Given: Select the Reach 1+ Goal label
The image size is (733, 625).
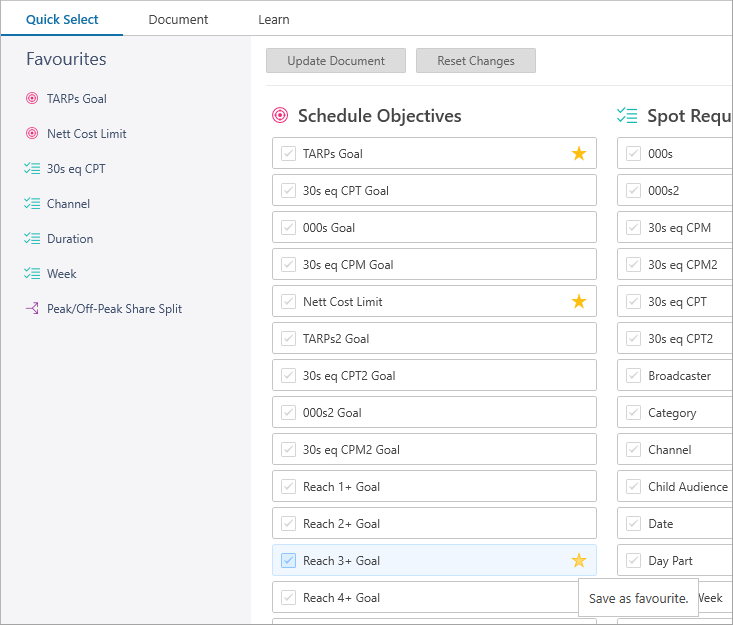Looking at the screenshot, I should point(341,487).
